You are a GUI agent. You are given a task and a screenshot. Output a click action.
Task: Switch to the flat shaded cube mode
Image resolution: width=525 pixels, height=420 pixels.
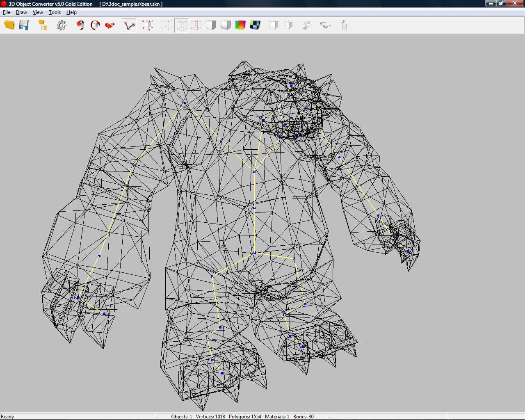211,25
